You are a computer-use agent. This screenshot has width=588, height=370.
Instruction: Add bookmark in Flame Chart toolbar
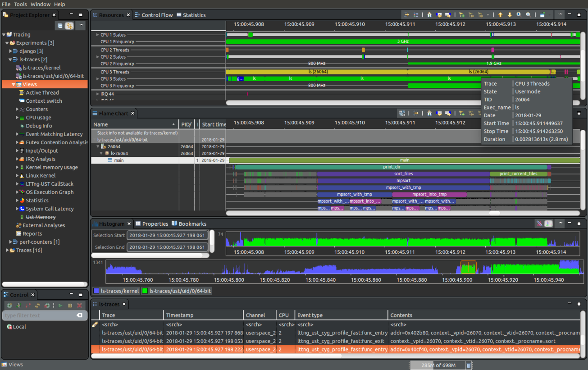(462, 113)
